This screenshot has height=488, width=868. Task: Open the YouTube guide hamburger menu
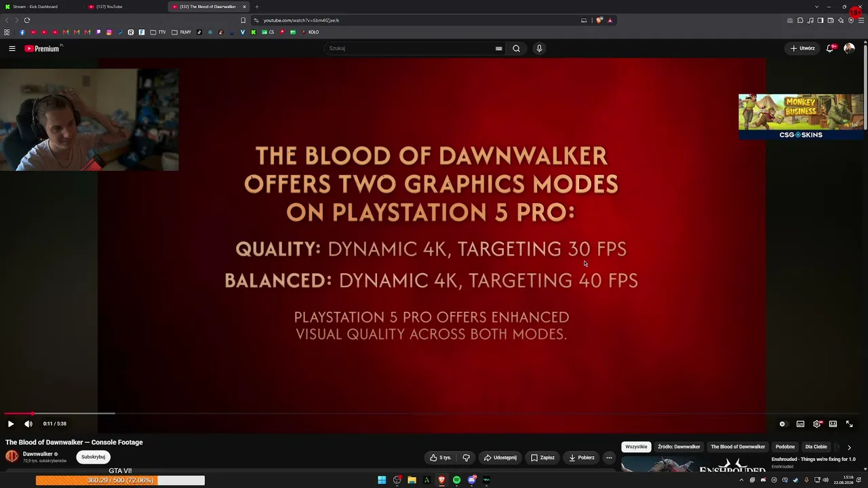pyautogui.click(x=12, y=48)
